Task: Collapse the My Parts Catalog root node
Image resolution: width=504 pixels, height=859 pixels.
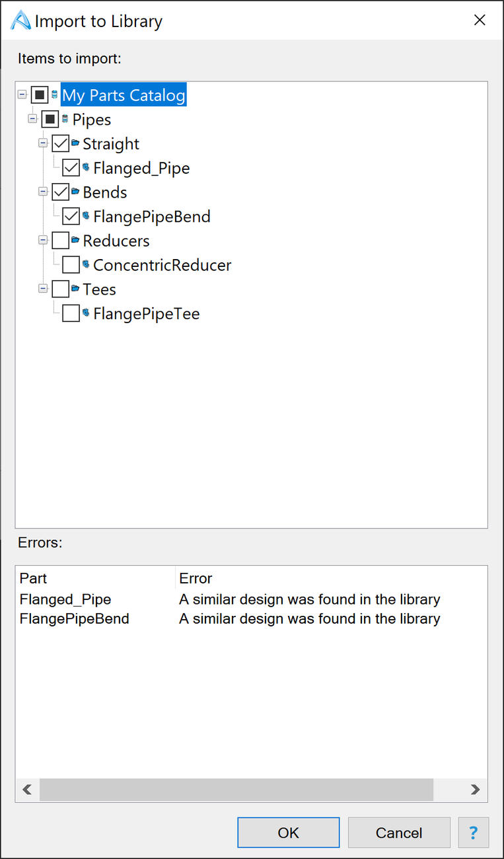Action: click(22, 95)
